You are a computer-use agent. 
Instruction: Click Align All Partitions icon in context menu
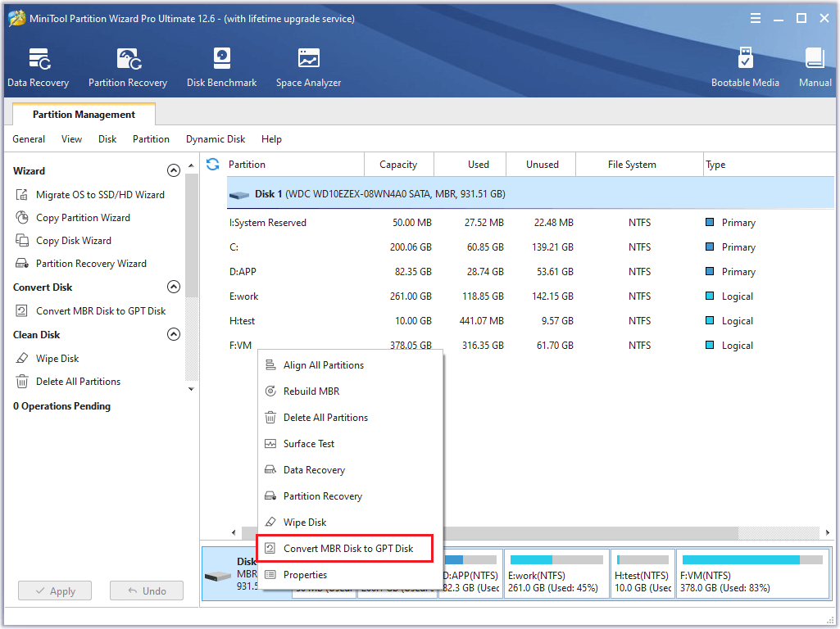(270, 364)
